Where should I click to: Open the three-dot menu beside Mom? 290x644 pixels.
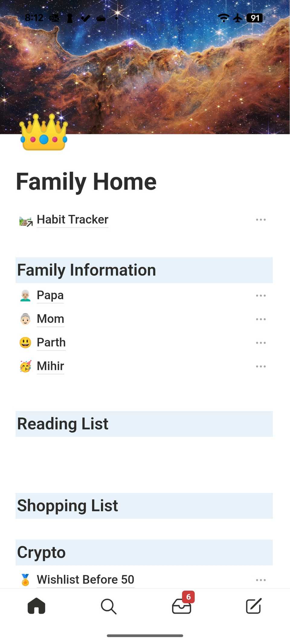[x=261, y=319]
